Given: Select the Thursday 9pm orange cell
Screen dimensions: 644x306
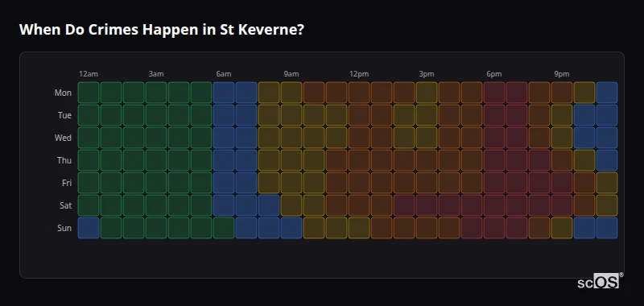Looking at the screenshot, I should click(562, 160).
